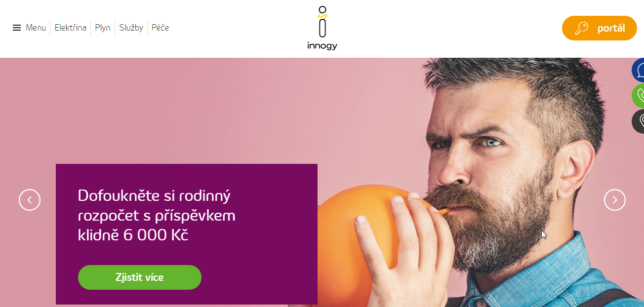Open the blue chat bubble widget
Screen dimensions: 644x307
coord(638,70)
